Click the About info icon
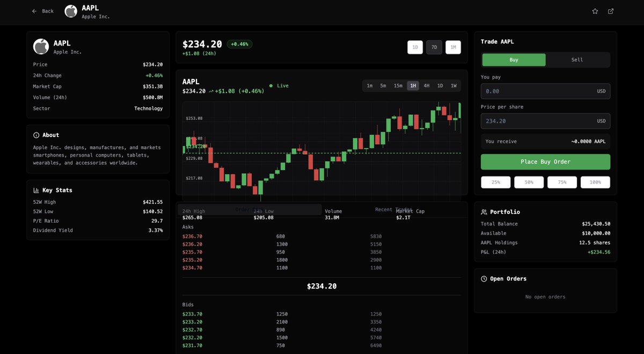Screen dimensions: 644x354 tap(36, 135)
